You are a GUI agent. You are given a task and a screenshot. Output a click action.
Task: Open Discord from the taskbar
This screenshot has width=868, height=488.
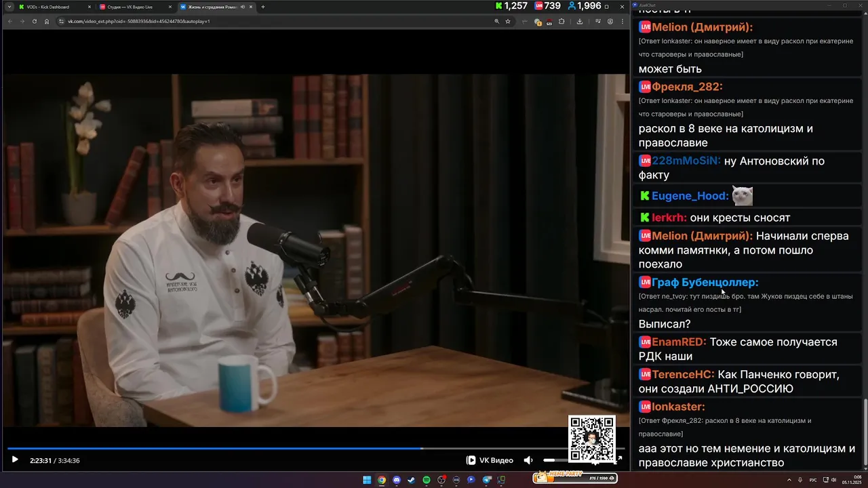(397, 480)
